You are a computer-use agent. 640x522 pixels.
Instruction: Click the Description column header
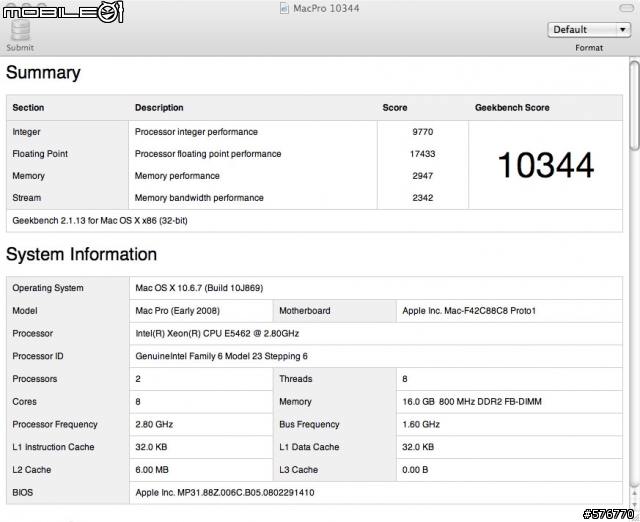click(159, 108)
